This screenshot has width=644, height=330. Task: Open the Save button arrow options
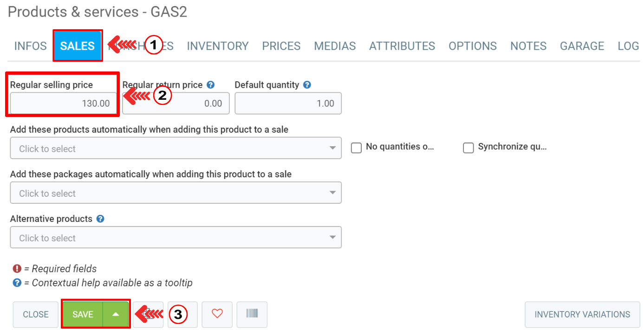point(116,314)
